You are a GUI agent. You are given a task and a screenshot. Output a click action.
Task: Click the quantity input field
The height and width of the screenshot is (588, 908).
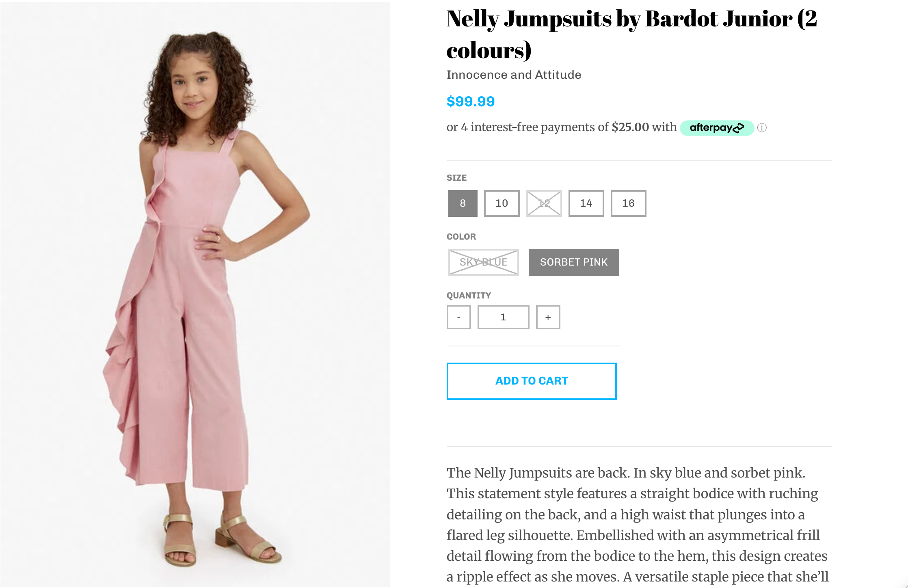pyautogui.click(x=503, y=317)
